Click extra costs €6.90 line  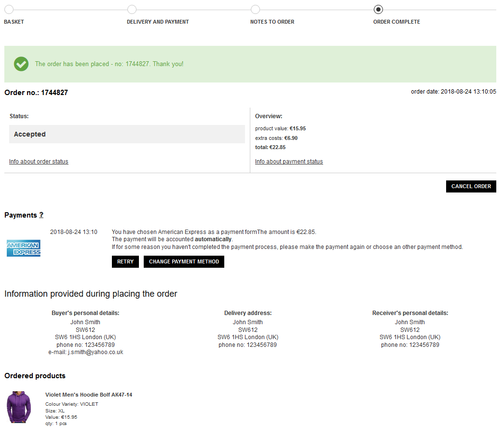[276, 138]
